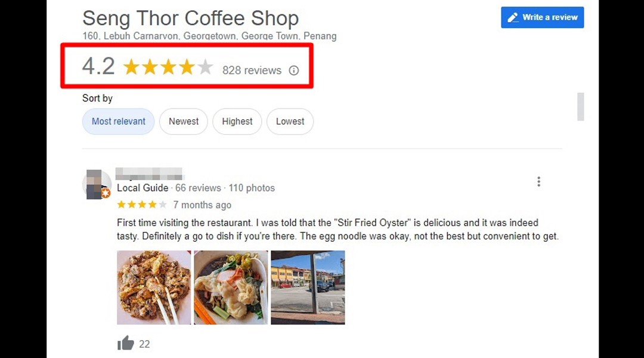Click the review info circle icon
The width and height of the screenshot is (644, 358).
click(x=293, y=70)
